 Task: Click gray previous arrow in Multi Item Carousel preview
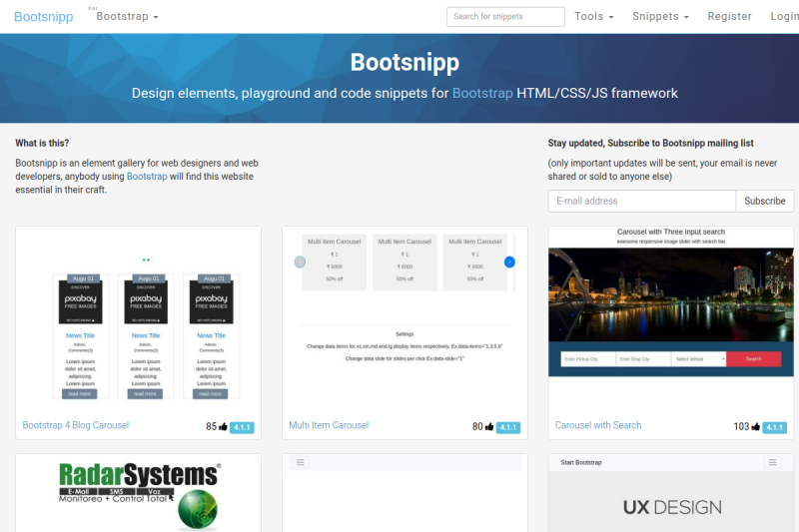(300, 262)
